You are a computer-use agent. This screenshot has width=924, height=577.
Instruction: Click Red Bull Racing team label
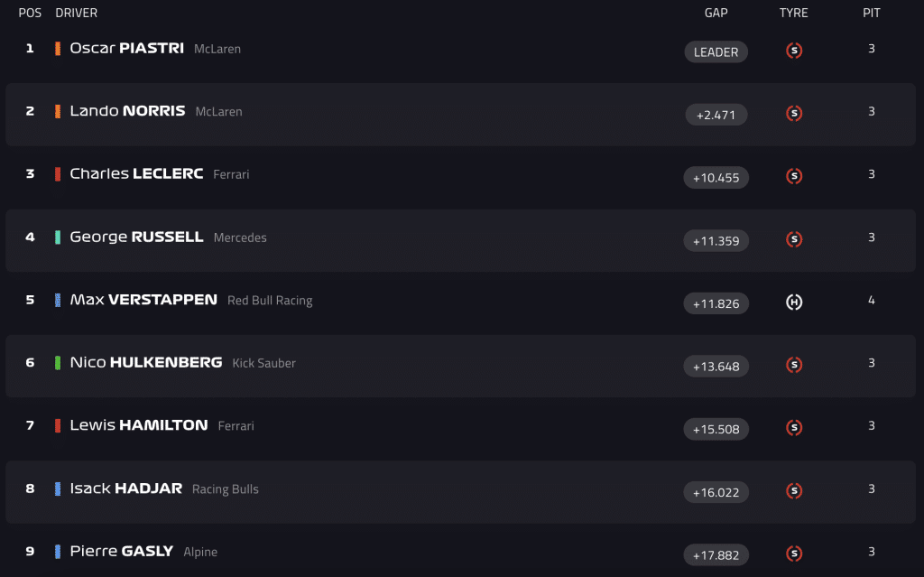pos(270,301)
